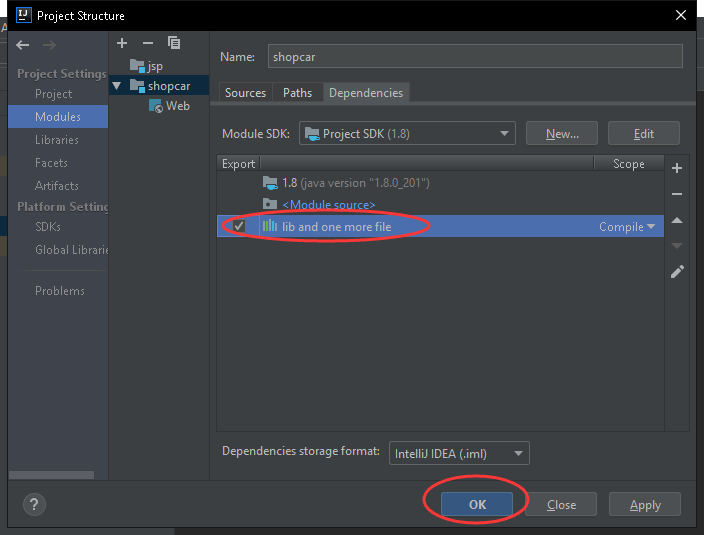Click the sidebar horizontal scrollbar
This screenshot has width=704, height=535.
(x=51, y=475)
